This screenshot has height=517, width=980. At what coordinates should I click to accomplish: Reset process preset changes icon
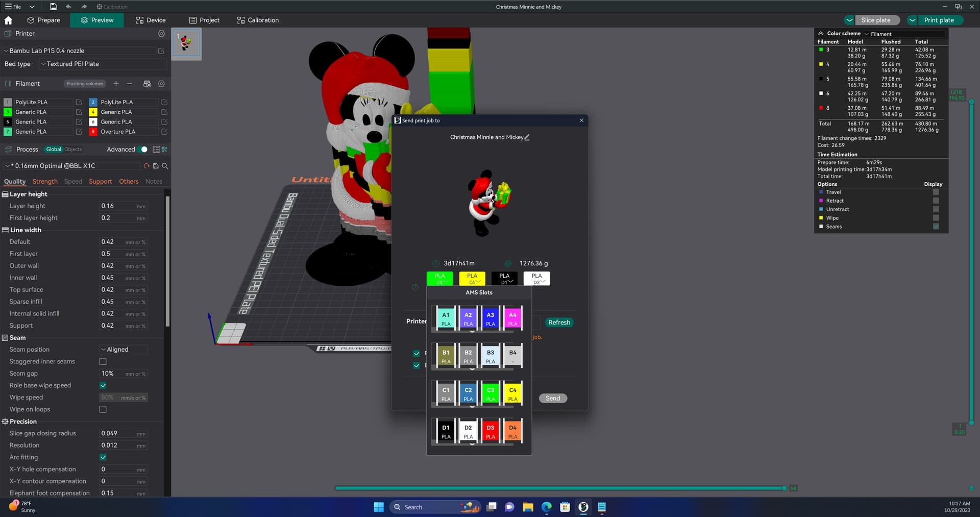pos(146,166)
